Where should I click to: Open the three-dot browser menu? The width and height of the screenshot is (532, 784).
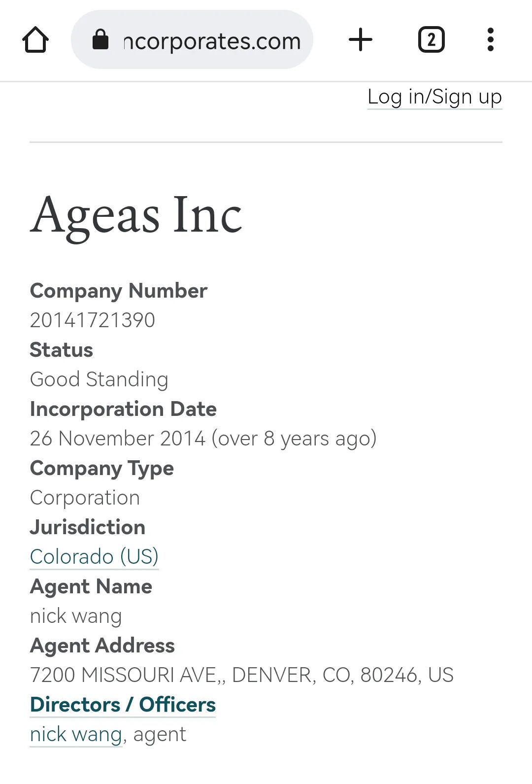pos(490,40)
